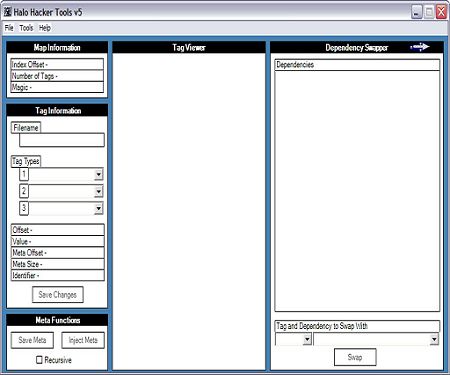This screenshot has width=450, height=375.
Task: Click the Save Changes button
Action: pos(58,295)
